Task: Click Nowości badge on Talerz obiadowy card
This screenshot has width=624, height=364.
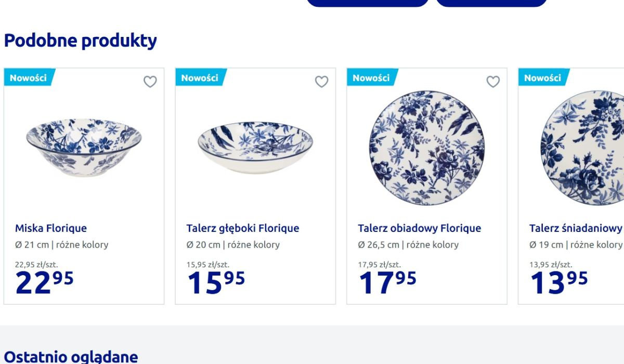Action: [x=371, y=78]
